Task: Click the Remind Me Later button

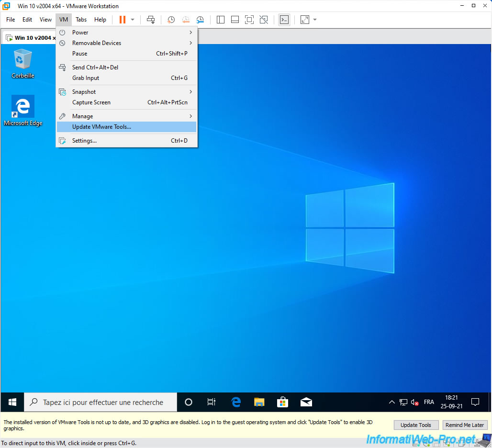Action: tap(465, 425)
